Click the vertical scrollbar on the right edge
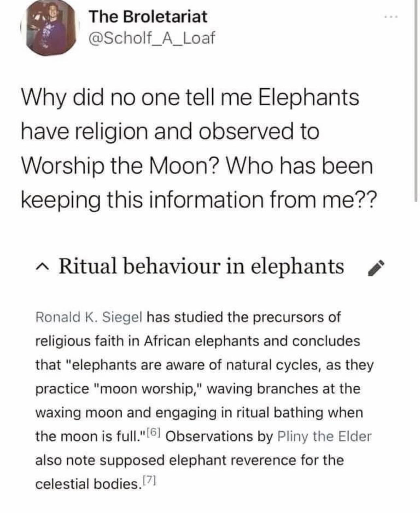This screenshot has width=420, height=513. pyautogui.click(x=416, y=98)
